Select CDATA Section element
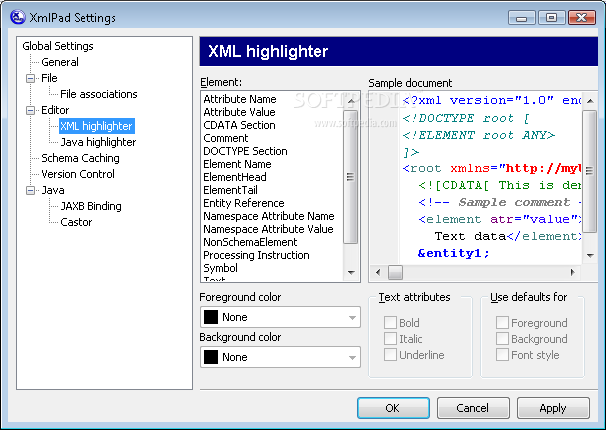The height and width of the screenshot is (430, 606). (x=240, y=125)
